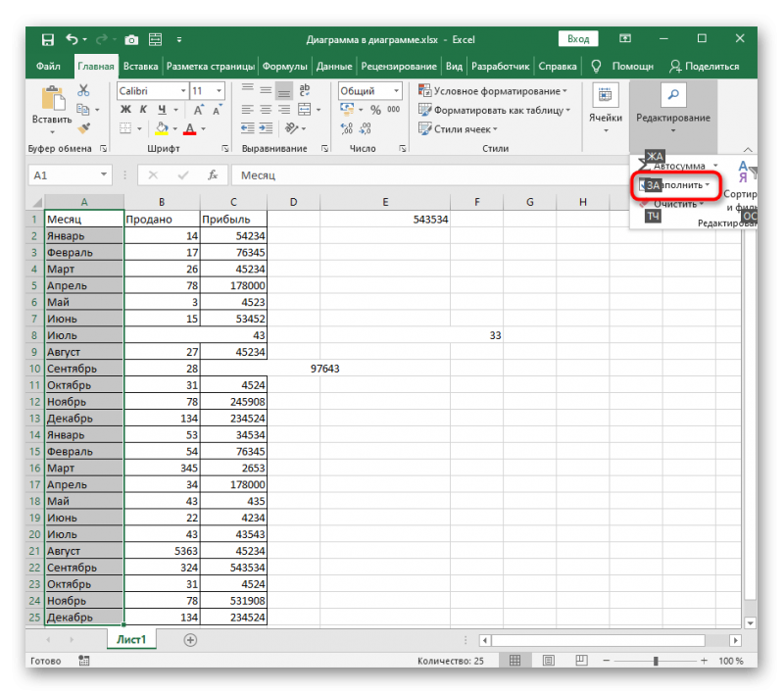Toggle underline Ч formatting

click(x=162, y=109)
